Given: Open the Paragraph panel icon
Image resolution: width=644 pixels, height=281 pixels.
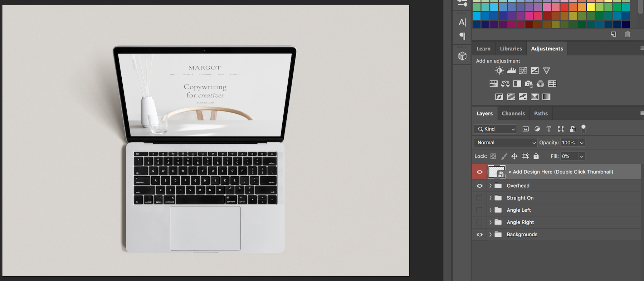Looking at the screenshot, I should (x=462, y=36).
